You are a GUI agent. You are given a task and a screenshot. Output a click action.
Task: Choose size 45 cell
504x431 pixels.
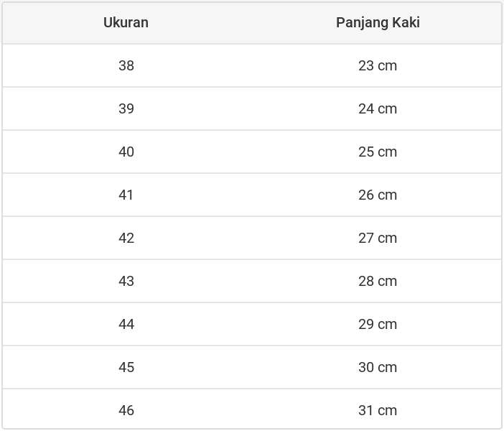click(126, 367)
